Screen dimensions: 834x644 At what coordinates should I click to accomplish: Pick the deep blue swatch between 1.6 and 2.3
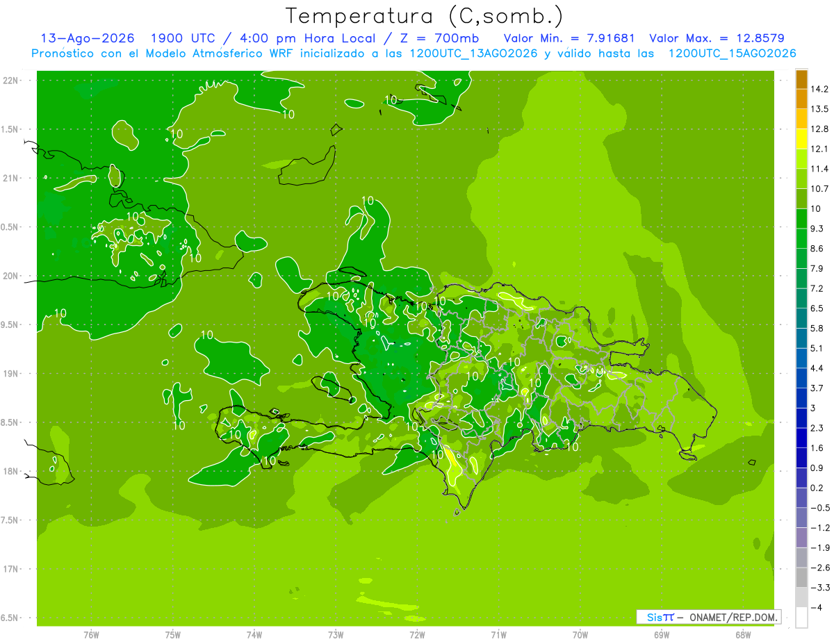click(801, 438)
